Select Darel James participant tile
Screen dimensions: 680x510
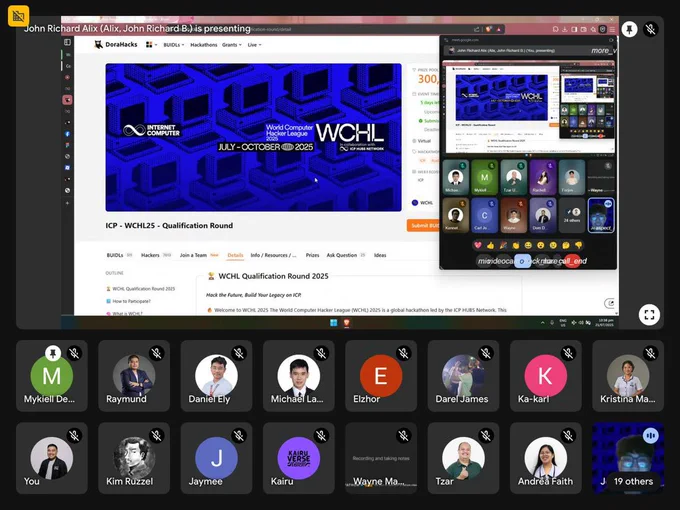pyautogui.click(x=463, y=376)
